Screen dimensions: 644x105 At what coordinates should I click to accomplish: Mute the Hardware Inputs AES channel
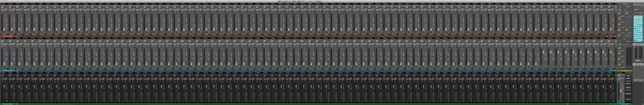(3, 10)
